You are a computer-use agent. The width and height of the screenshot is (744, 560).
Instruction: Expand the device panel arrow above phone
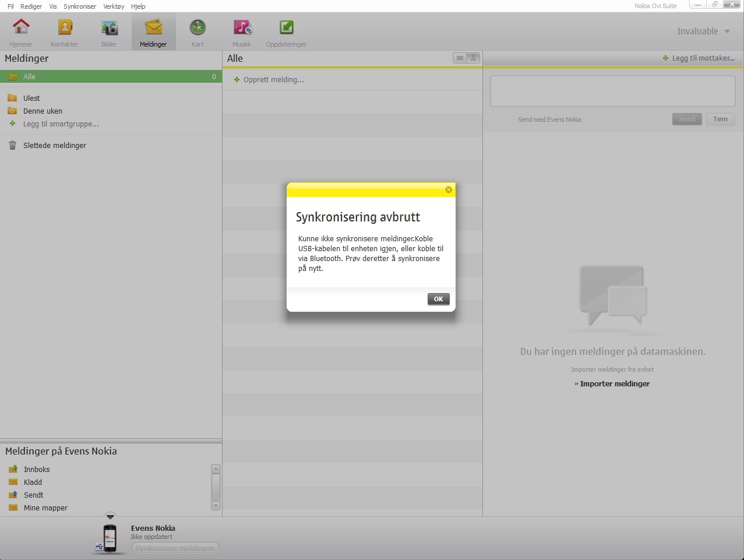110,516
